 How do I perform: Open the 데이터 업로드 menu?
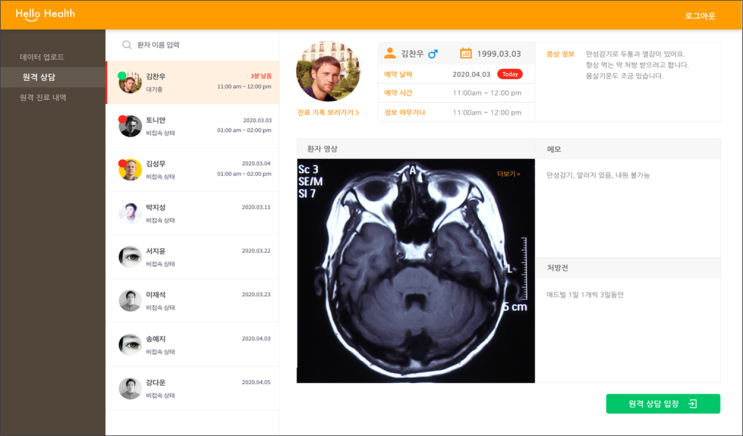[x=42, y=57]
